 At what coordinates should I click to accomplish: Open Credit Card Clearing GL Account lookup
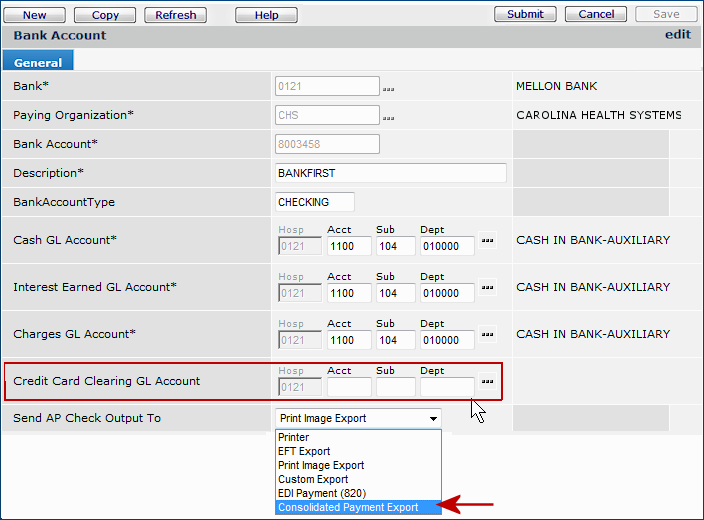[487, 381]
